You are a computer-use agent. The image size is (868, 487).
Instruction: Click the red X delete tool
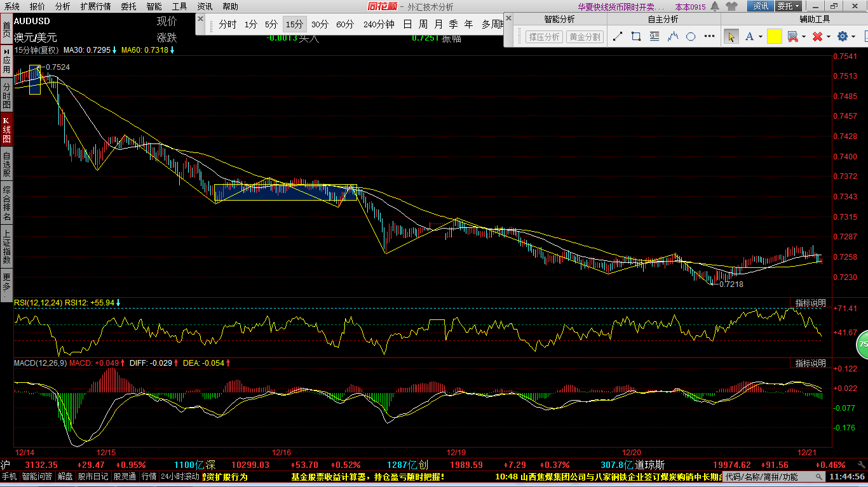[x=817, y=37]
